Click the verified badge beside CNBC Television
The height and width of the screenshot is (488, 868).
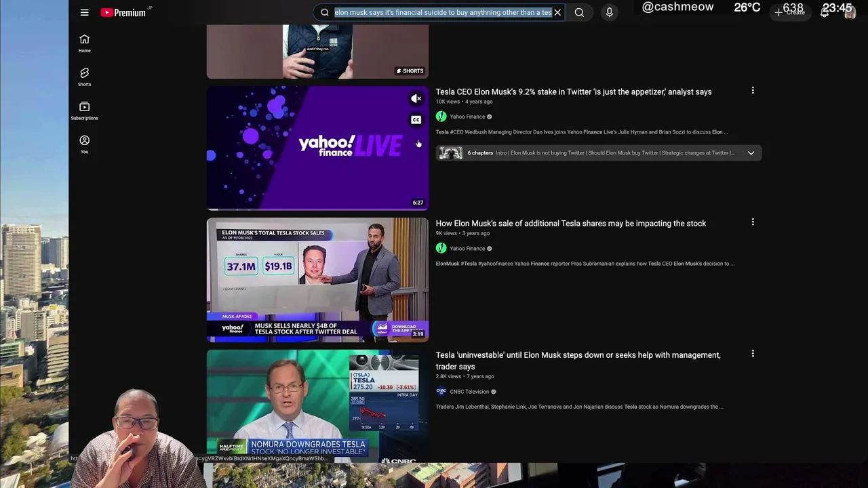pos(493,392)
